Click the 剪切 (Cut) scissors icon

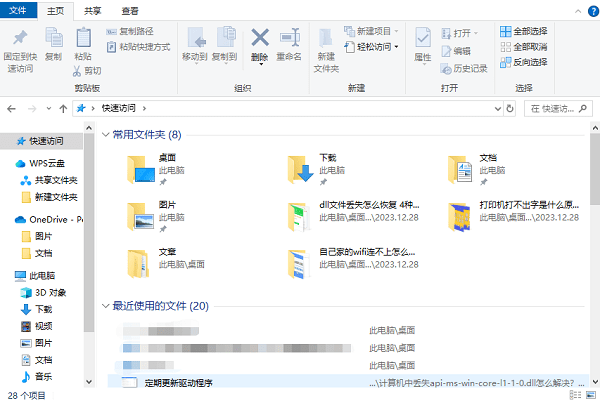pos(77,71)
